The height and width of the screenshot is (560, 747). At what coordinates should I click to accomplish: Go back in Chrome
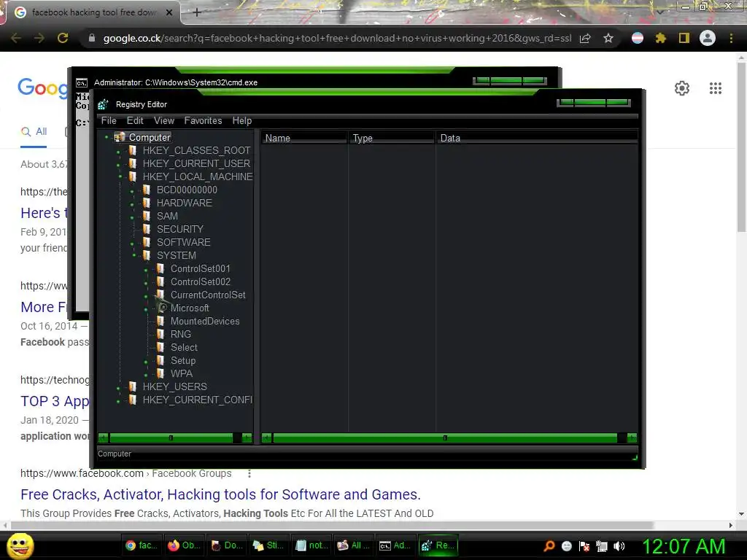[16, 38]
